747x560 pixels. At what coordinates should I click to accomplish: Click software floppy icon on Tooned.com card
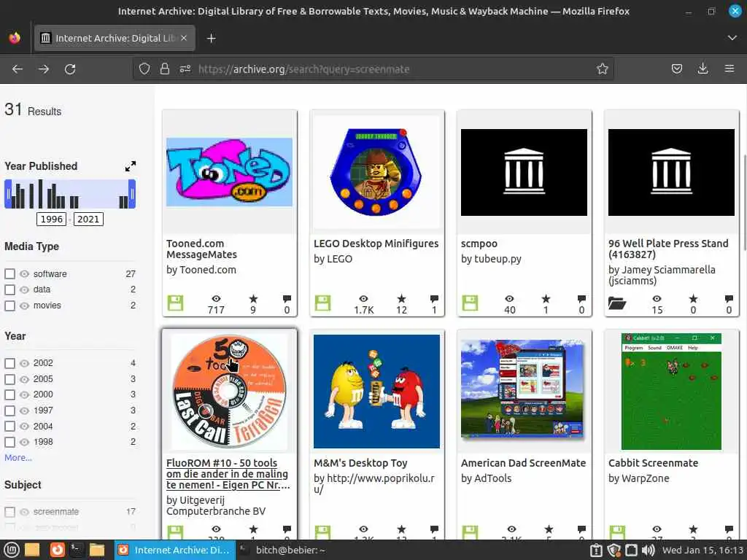pos(175,303)
